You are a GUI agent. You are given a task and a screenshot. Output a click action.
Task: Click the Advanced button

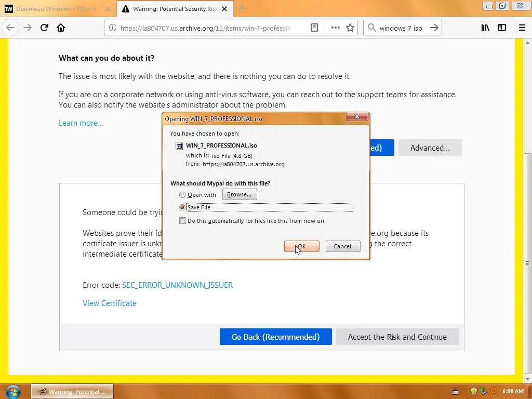point(430,148)
